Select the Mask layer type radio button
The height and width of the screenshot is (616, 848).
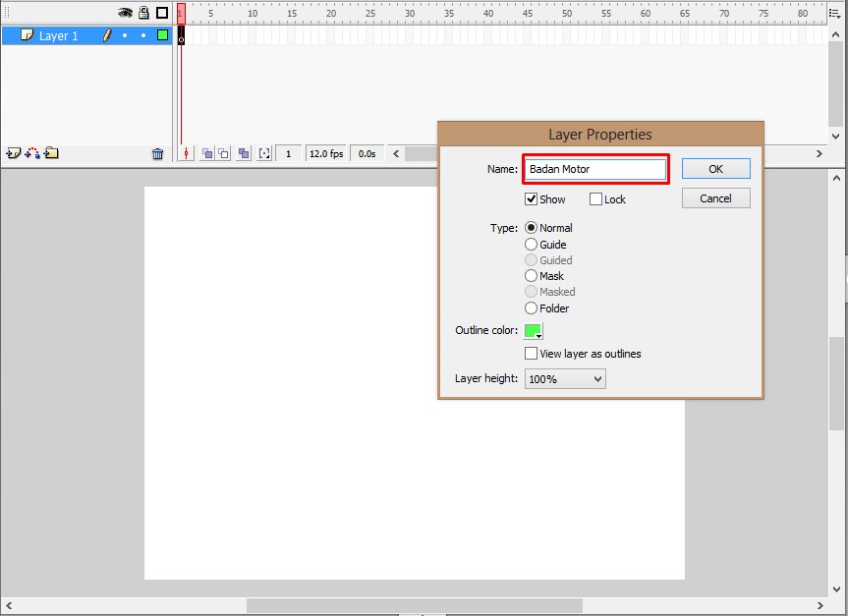pos(531,275)
